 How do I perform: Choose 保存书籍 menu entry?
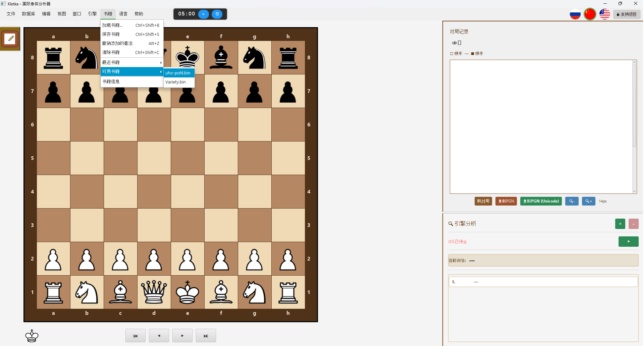point(132,34)
